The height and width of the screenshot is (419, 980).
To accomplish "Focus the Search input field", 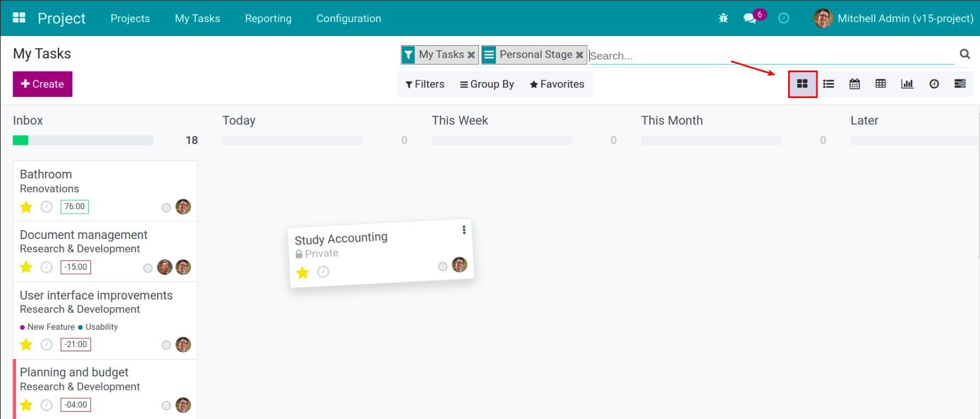I will pyautogui.click(x=772, y=56).
